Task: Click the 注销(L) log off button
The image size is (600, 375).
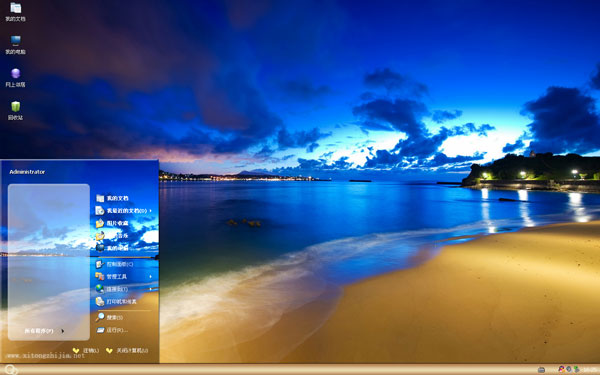Action: tap(86, 351)
